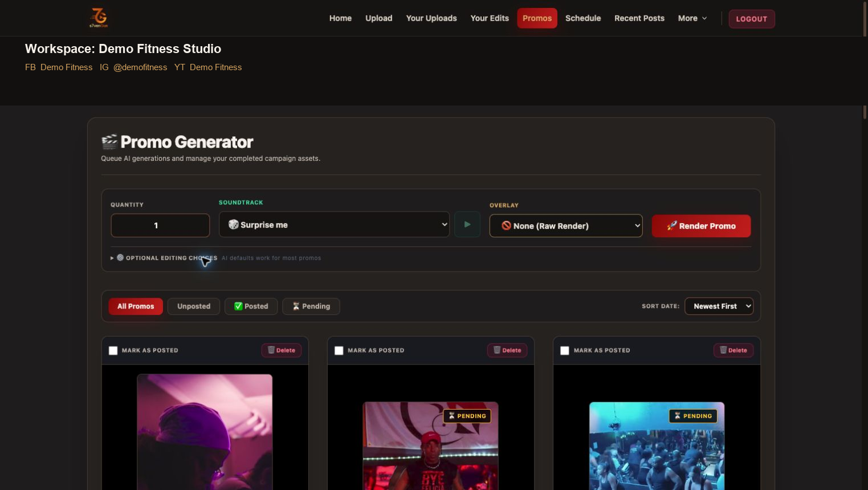Open the Sort Date dropdown

[x=719, y=306]
